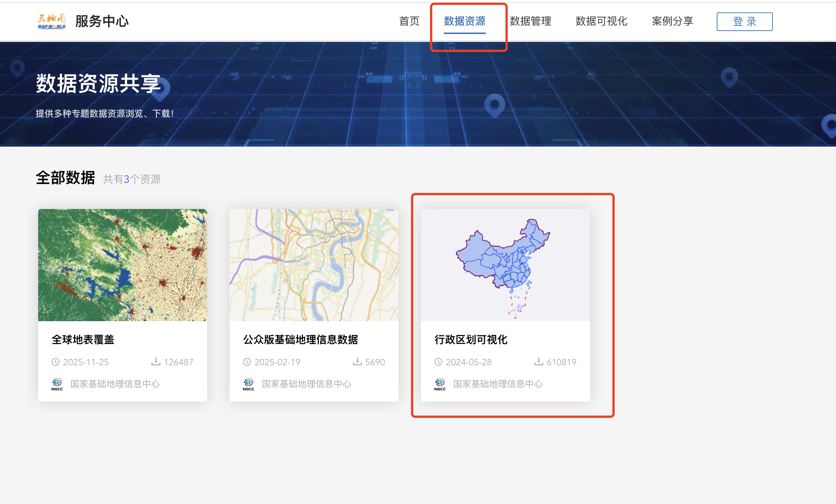Click the city road map thumbnail
The image size is (836, 504).
click(x=314, y=265)
